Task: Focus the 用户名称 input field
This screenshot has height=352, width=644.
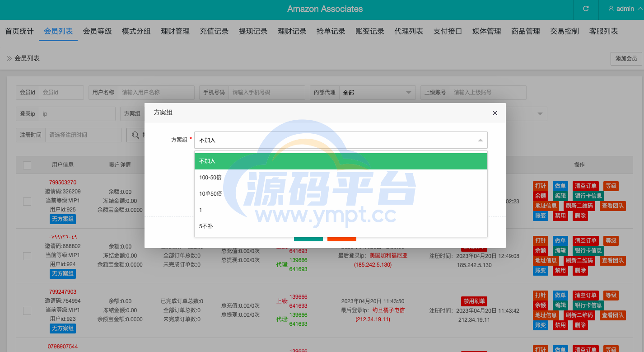Action: (156, 92)
